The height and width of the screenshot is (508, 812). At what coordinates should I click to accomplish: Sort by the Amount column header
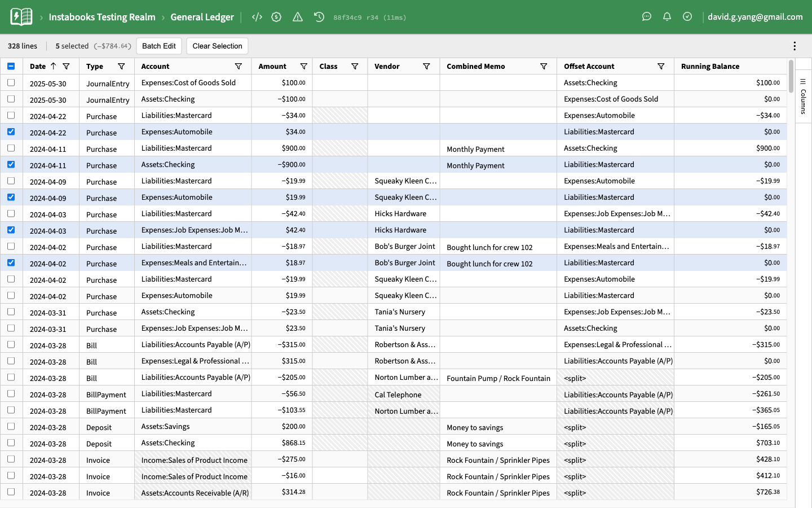(272, 66)
